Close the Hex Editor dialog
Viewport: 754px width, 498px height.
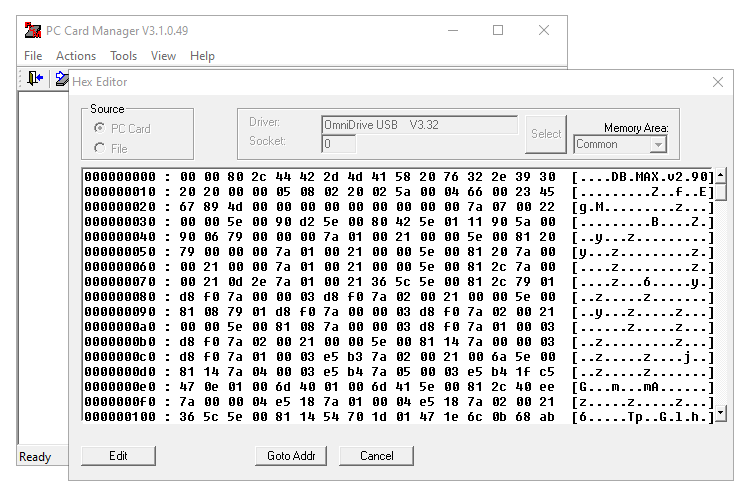click(717, 82)
